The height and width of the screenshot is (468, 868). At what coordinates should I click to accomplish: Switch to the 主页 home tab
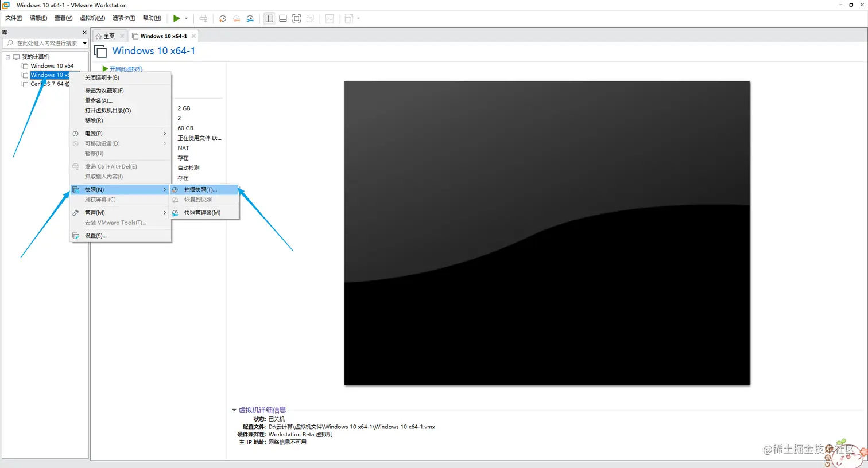[109, 36]
